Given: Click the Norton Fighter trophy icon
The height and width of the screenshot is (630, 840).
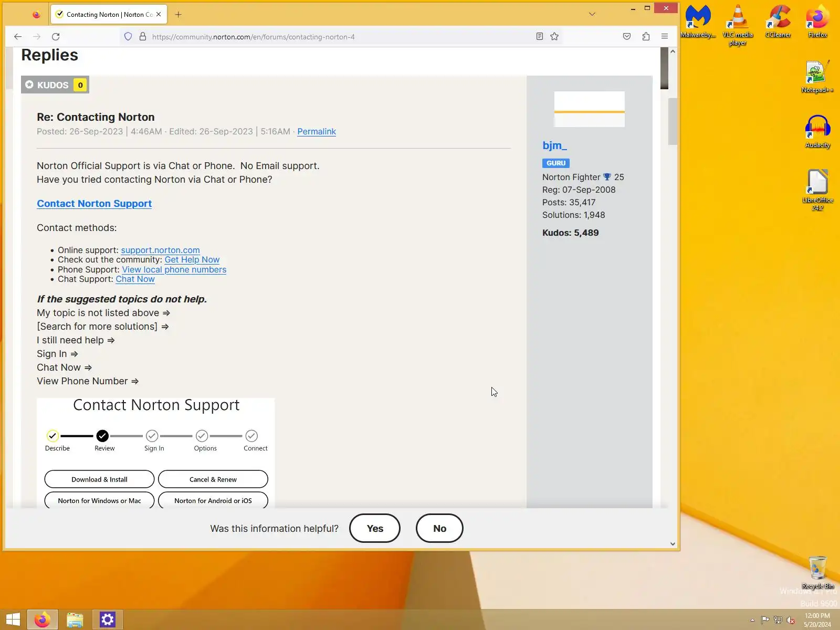Looking at the screenshot, I should point(607,177).
